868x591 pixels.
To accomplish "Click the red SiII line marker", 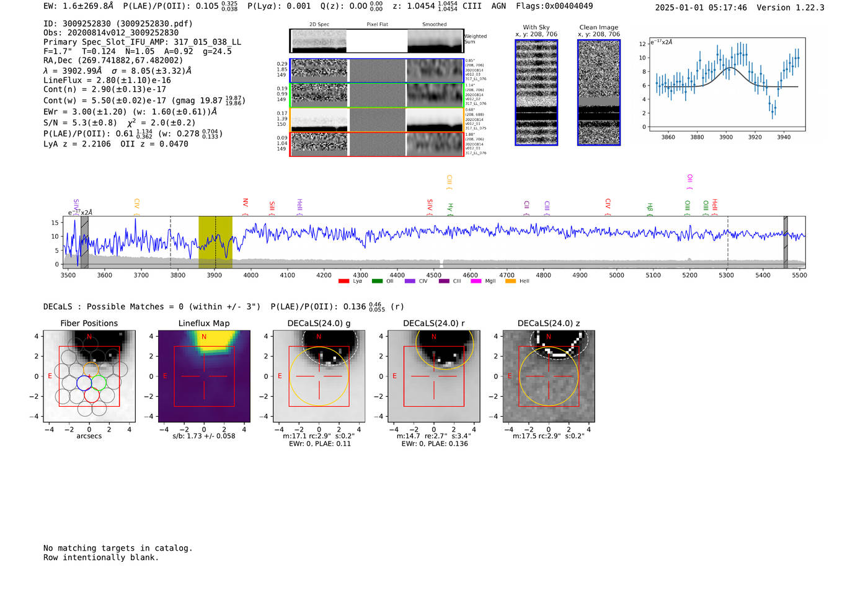I will pyautogui.click(x=272, y=207).
